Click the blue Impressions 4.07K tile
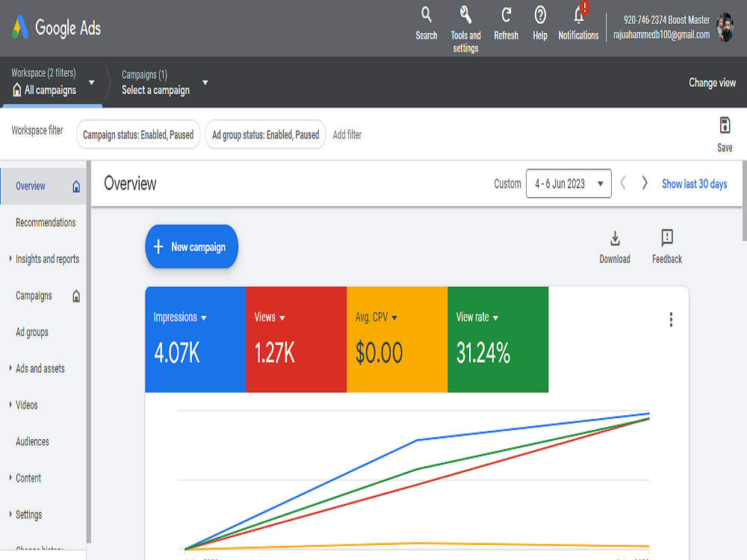Screen dimensions: 747x560 coord(195,340)
